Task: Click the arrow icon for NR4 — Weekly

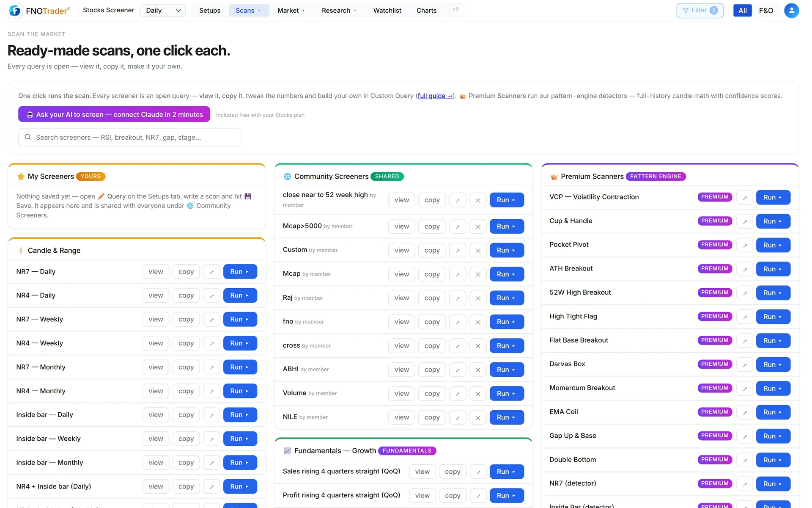Action: [x=211, y=343]
